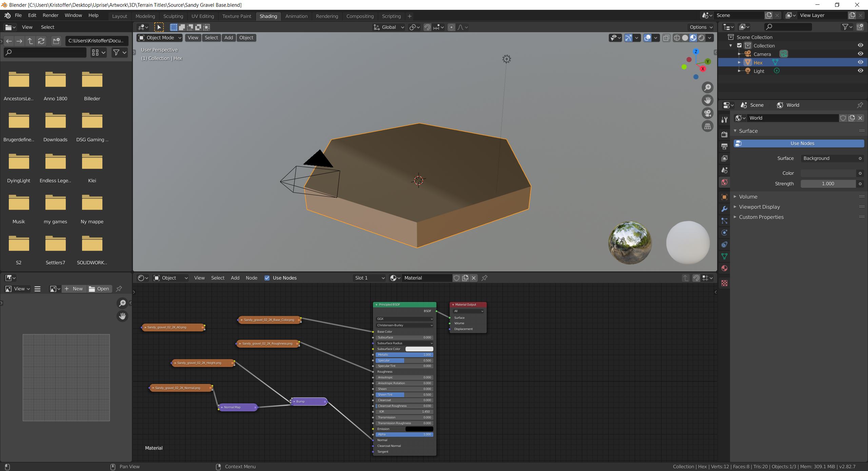Switch to solid viewport shading

[685, 38]
